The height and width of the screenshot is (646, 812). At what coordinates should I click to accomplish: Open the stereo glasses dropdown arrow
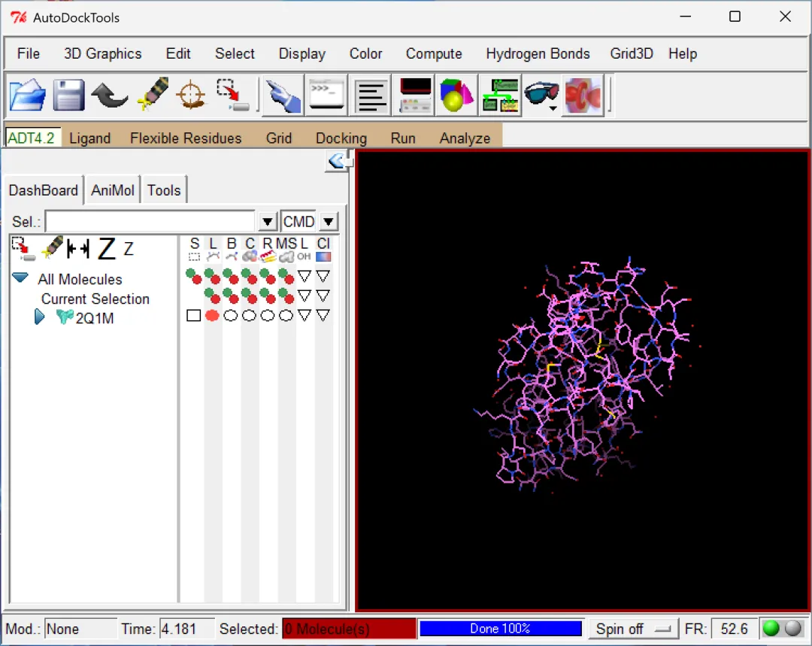pos(553,109)
